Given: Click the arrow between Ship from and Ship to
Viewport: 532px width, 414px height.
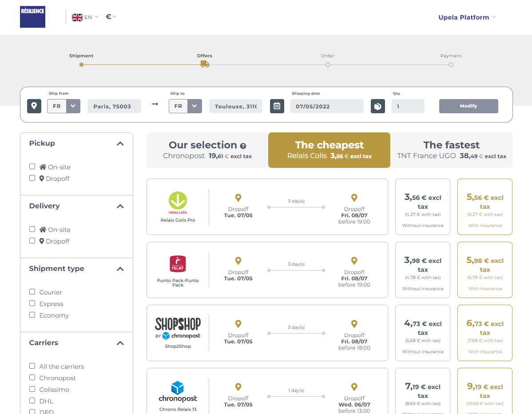Looking at the screenshot, I should [x=155, y=104].
